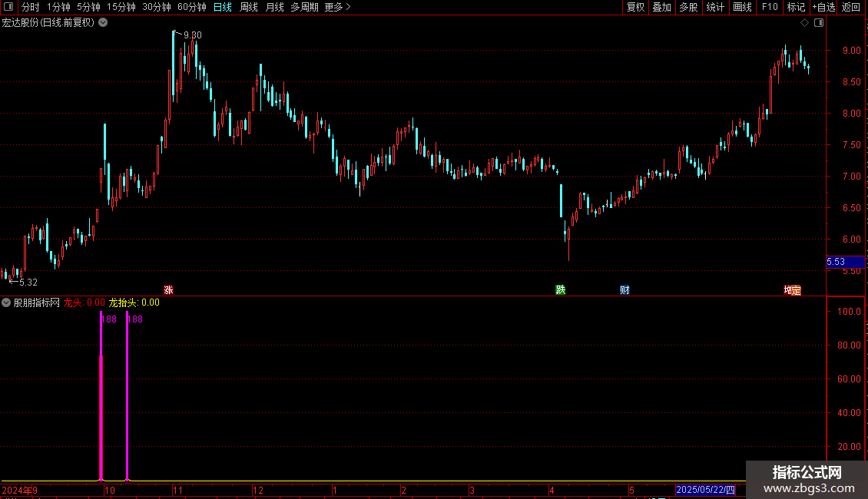Switch to 分时 view

tap(31, 7)
